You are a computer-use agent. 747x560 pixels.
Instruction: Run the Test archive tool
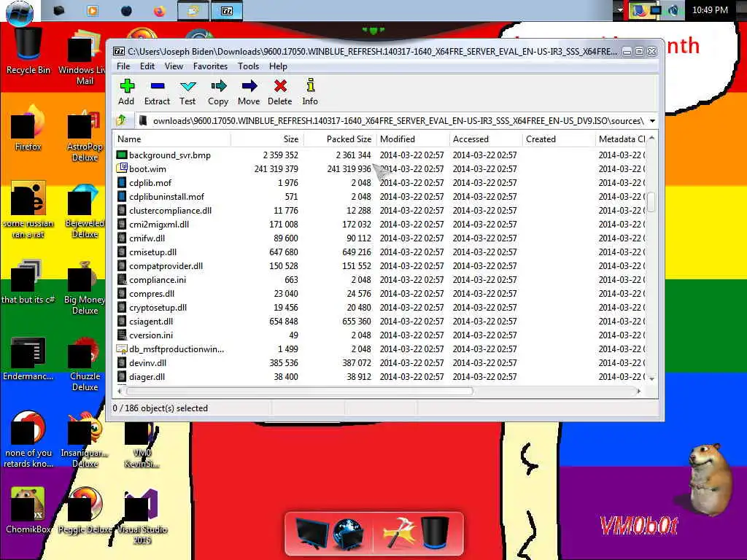pyautogui.click(x=187, y=91)
